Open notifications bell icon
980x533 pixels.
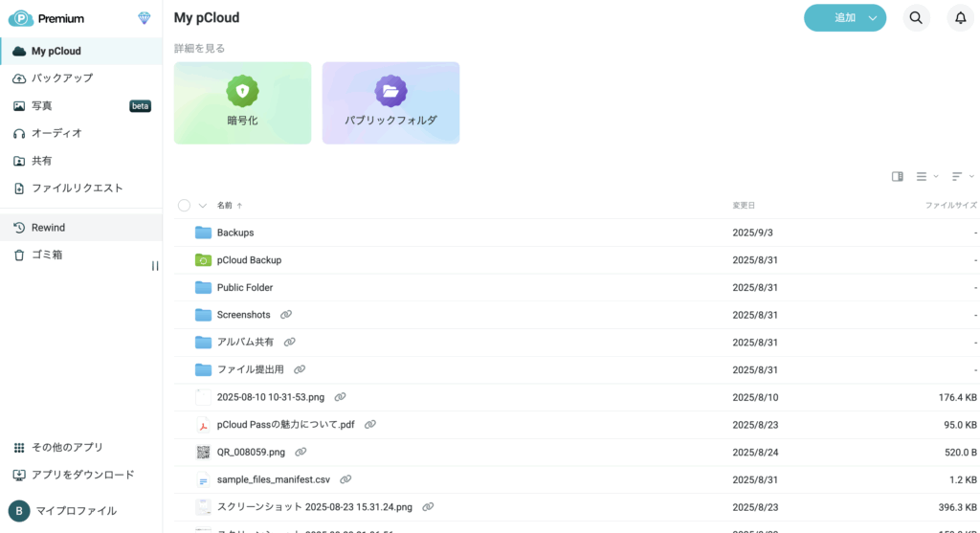(961, 18)
